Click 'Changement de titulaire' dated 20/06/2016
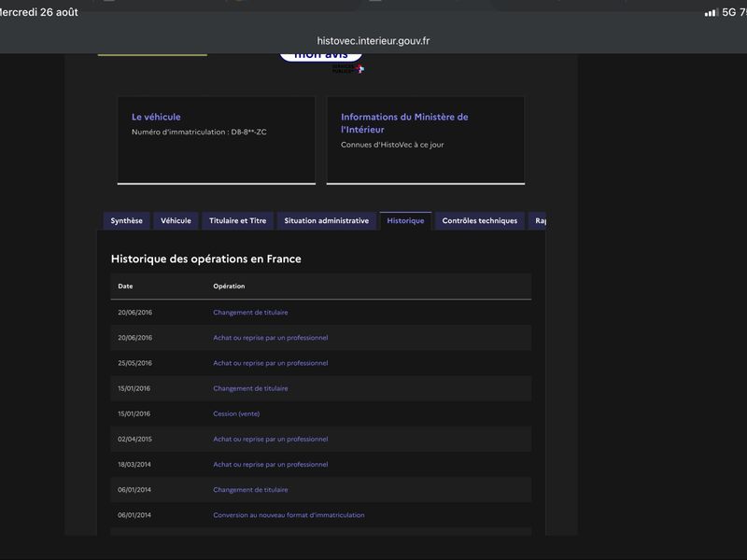 tap(250, 313)
